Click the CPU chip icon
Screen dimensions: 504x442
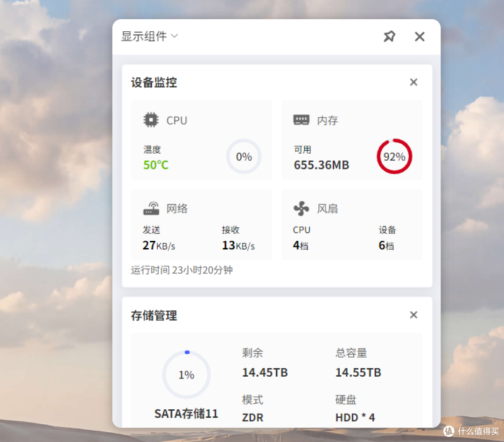coord(151,120)
